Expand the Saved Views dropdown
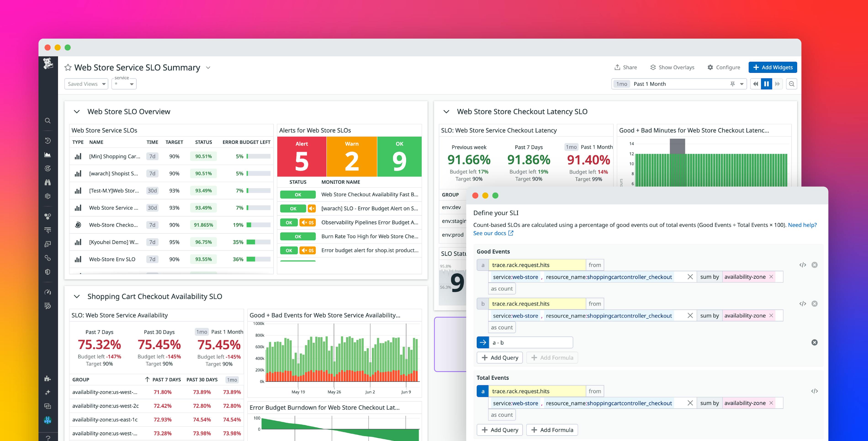This screenshot has width=868, height=441. (86, 84)
